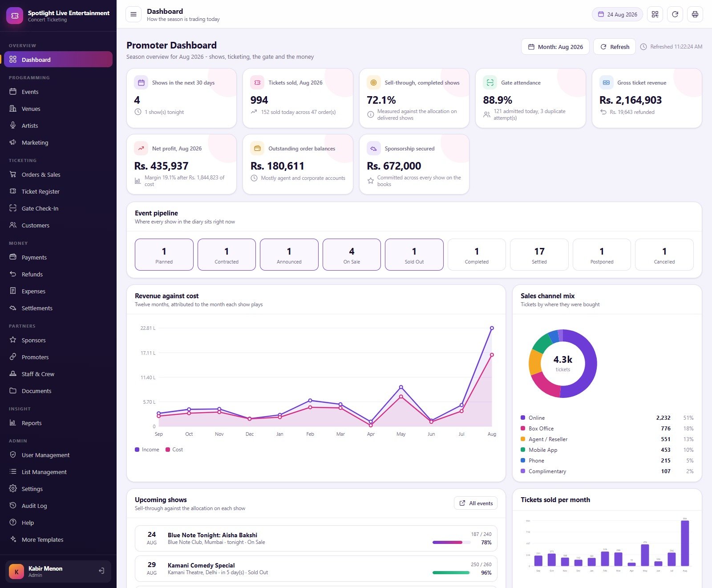Click Aug income data point on chart
The image size is (712, 588).
492,328
